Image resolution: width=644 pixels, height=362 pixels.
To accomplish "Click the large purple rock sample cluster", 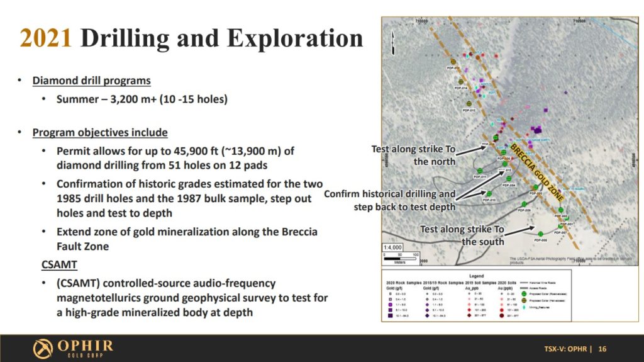I will click(x=537, y=130).
